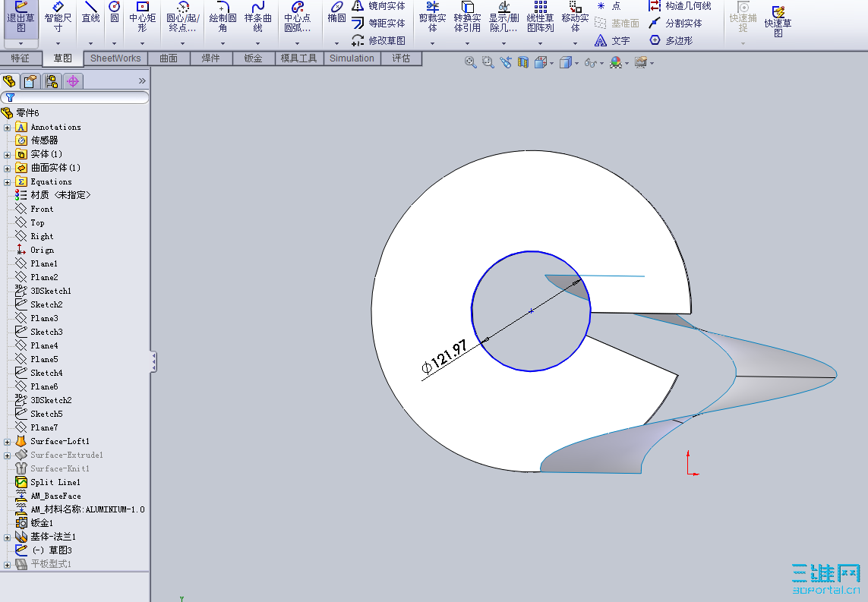Click Modify Sketch (修改草图)

point(379,40)
